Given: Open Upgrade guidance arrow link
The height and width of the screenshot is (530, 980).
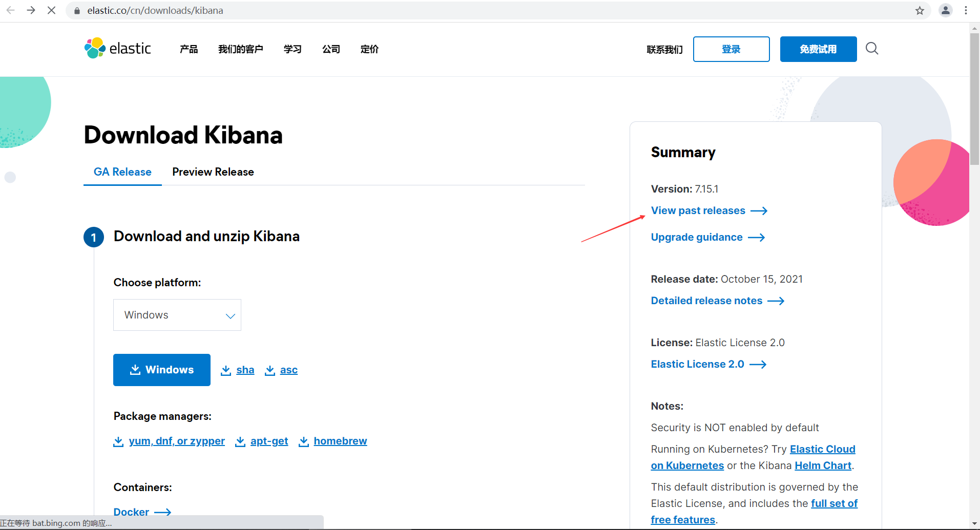Looking at the screenshot, I should (696, 237).
